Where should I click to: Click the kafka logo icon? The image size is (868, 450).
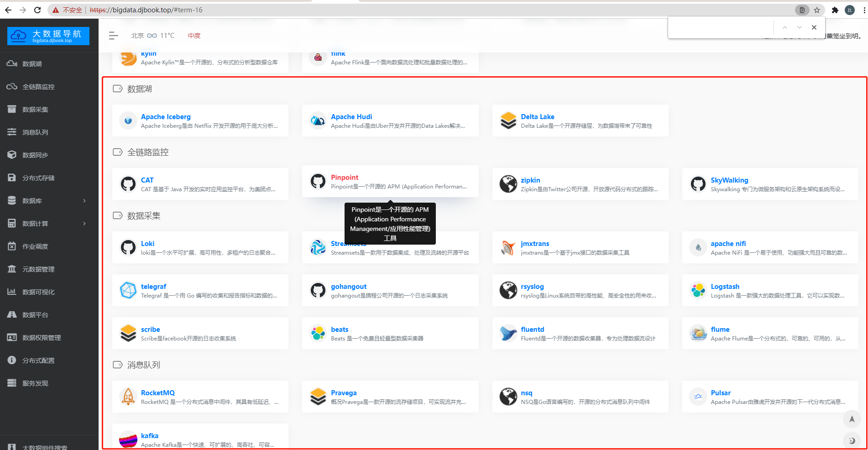[x=128, y=440]
